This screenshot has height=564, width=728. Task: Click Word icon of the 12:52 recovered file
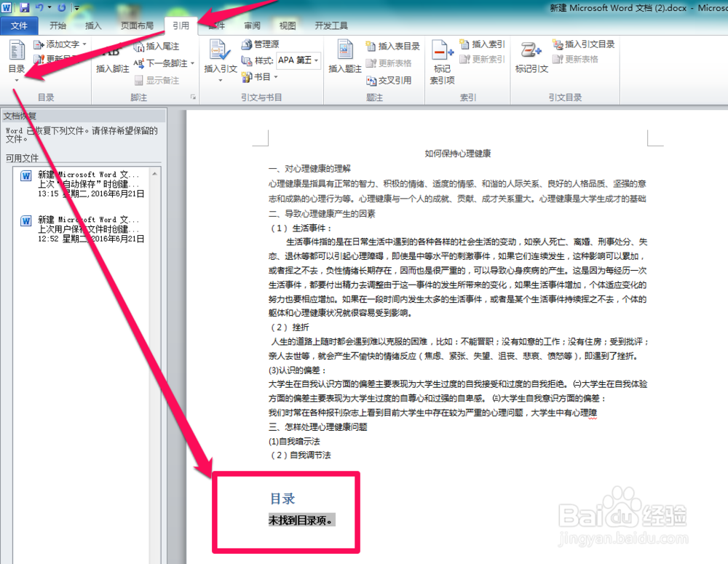[26, 221]
